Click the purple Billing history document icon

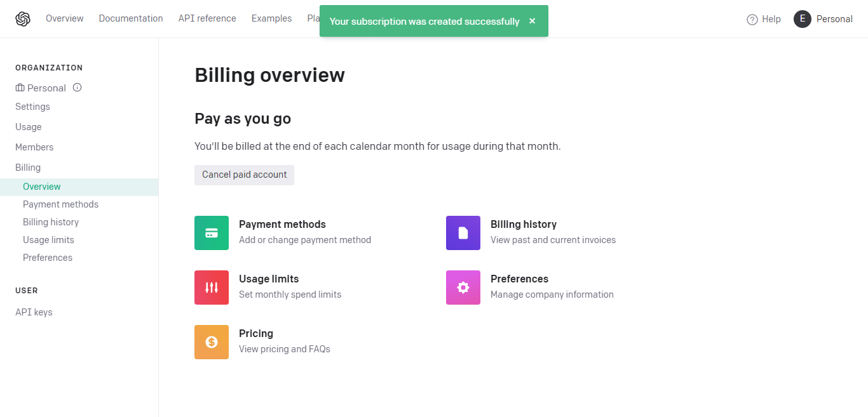coord(463,233)
